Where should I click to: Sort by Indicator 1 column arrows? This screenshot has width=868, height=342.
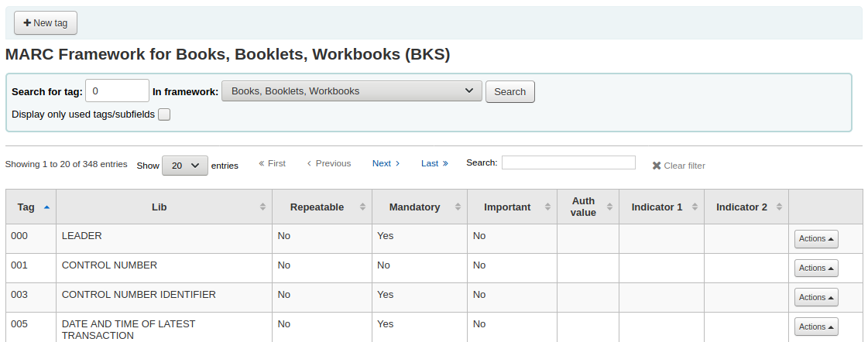(x=694, y=207)
